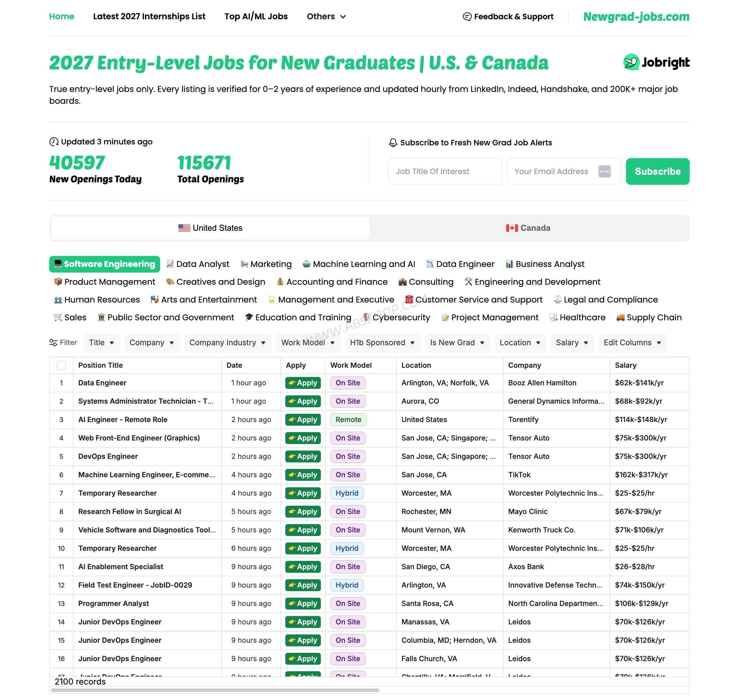Select the United States tab
736x700 pixels.
[211, 227]
